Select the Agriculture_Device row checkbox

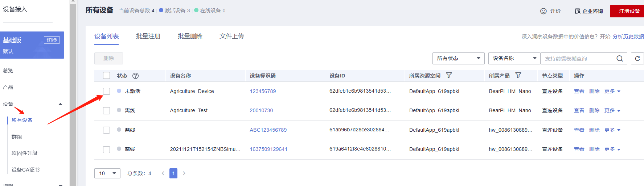coord(106,91)
